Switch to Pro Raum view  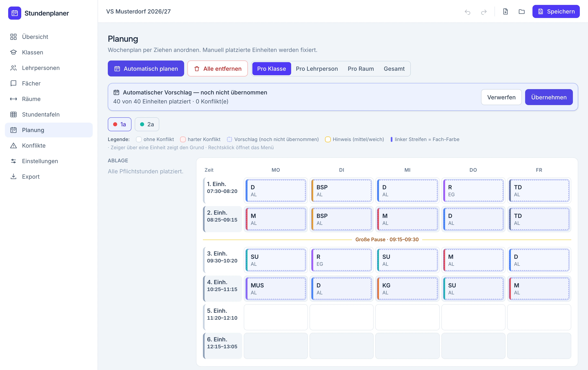tap(361, 69)
